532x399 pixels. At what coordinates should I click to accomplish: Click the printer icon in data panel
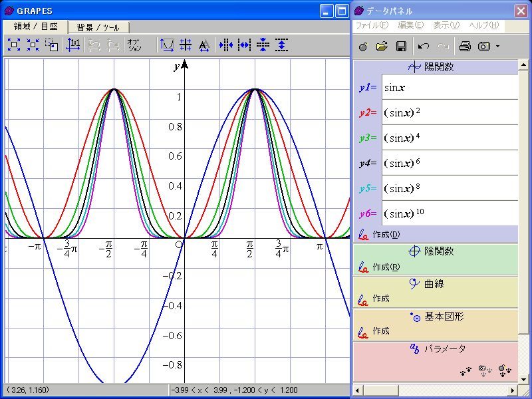pos(465,47)
